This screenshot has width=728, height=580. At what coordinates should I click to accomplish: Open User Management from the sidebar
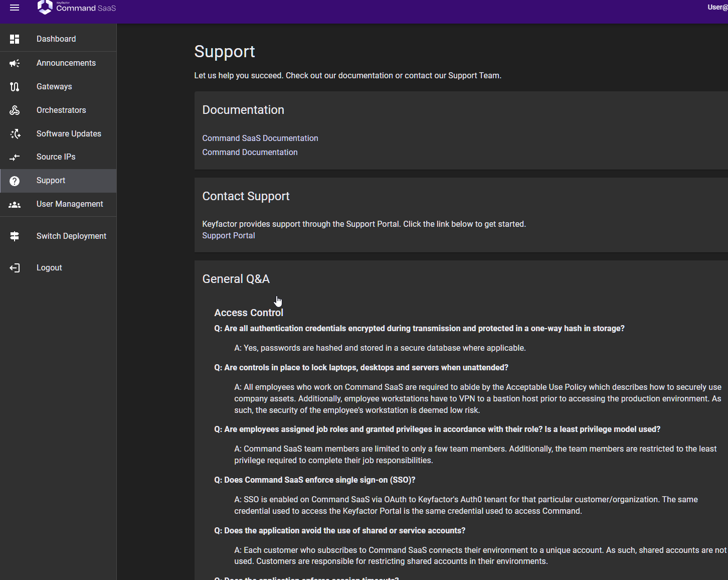point(70,204)
